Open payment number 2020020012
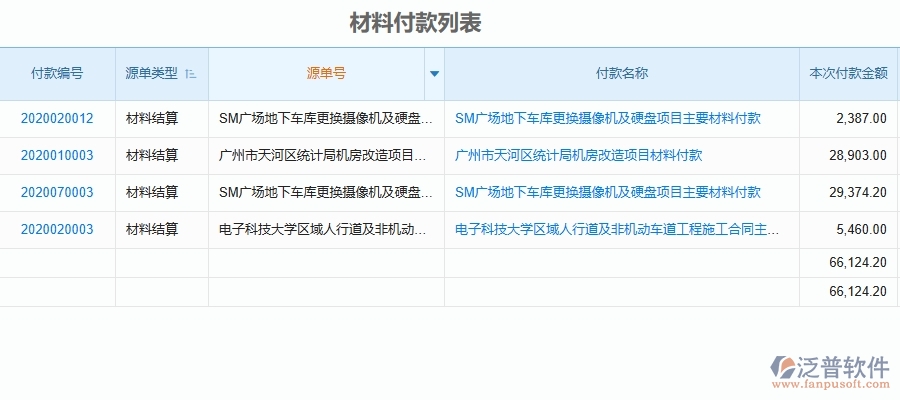 tap(57, 118)
